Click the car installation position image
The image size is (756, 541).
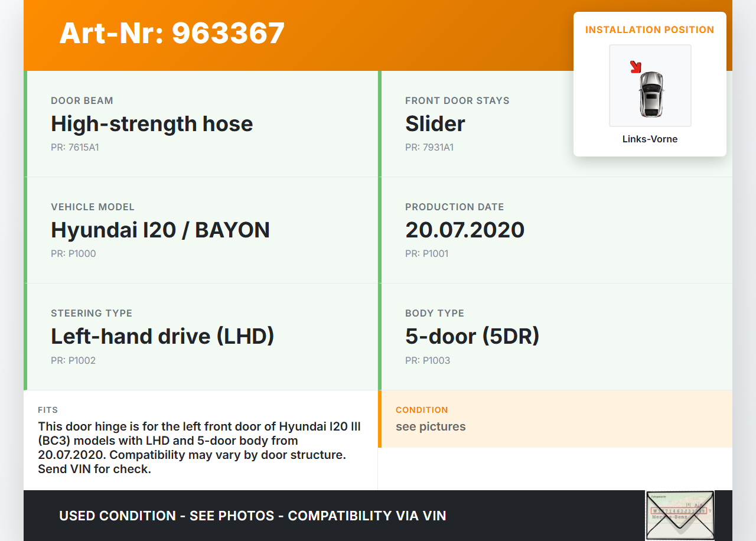tap(650, 86)
